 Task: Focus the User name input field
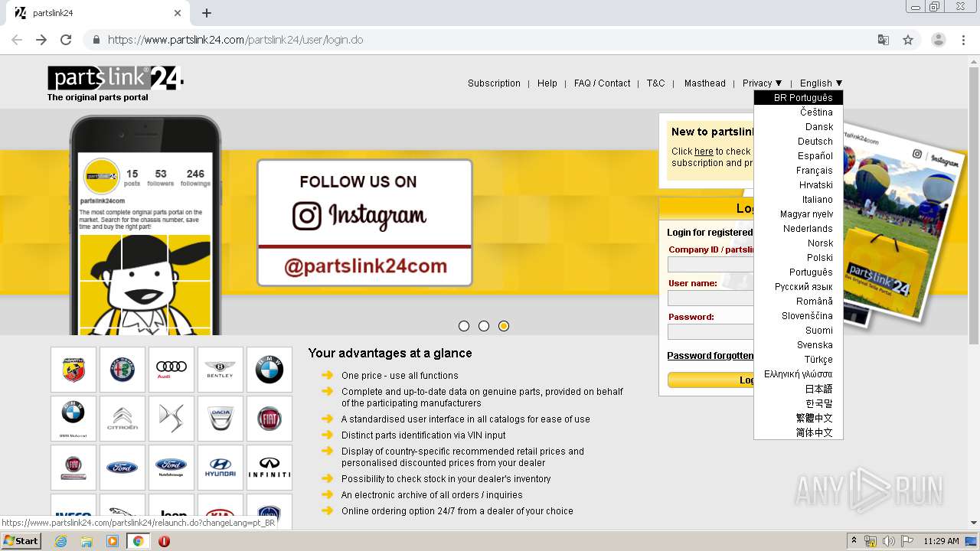point(710,298)
